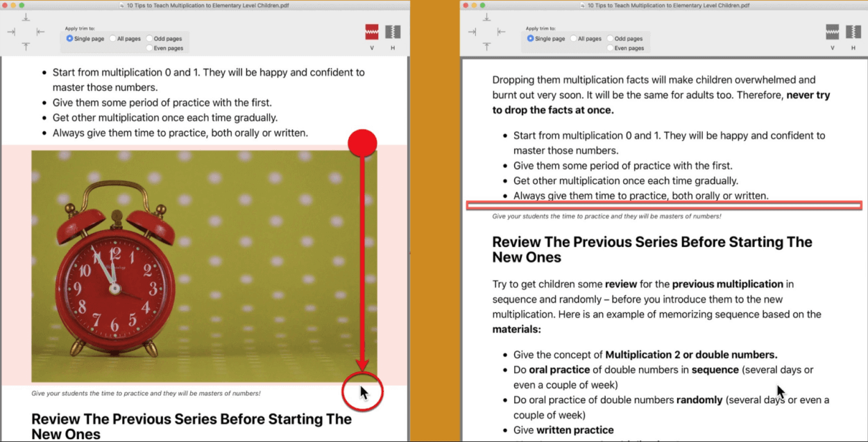Choose "Single page" in the trimmed-page window
Screen dimensions: 868x442
[x=531, y=39]
